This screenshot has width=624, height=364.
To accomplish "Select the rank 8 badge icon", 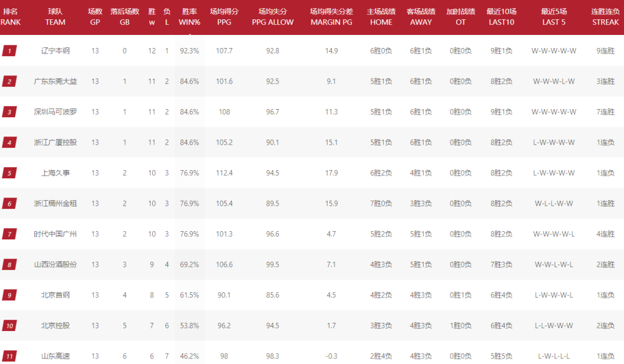I will (9, 265).
